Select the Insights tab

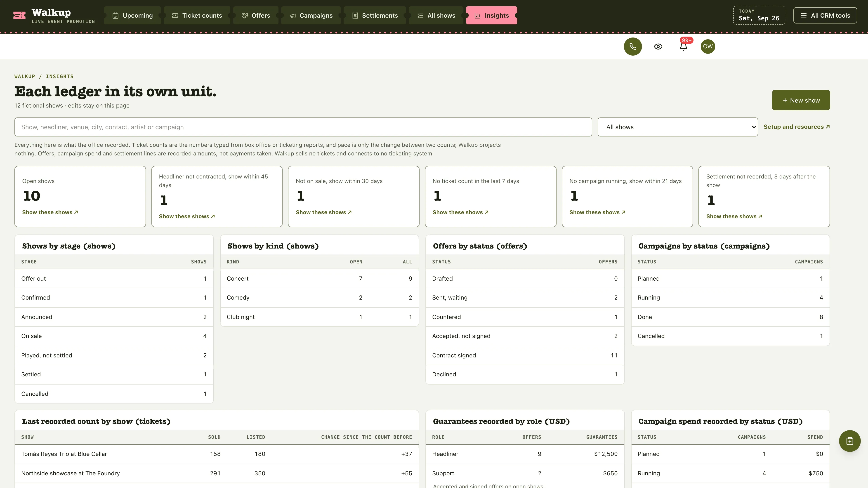pos(492,16)
